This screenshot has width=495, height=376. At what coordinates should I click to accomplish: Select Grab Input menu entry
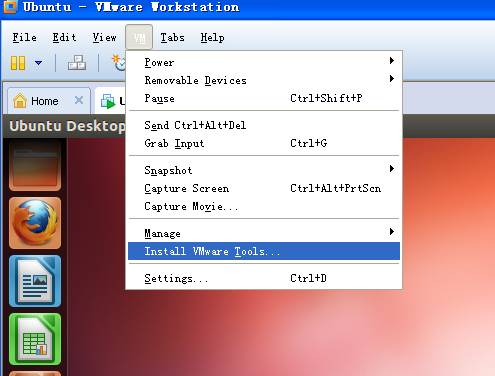coord(264,143)
